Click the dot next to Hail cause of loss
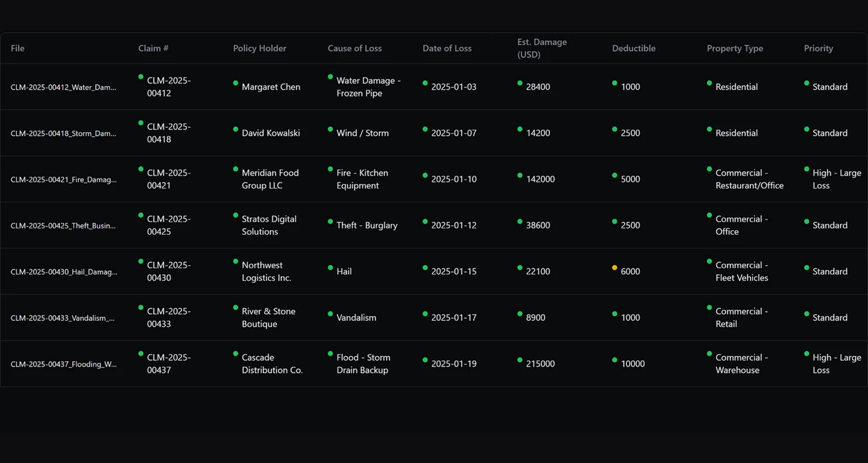The width and height of the screenshot is (868, 463). pyautogui.click(x=330, y=268)
